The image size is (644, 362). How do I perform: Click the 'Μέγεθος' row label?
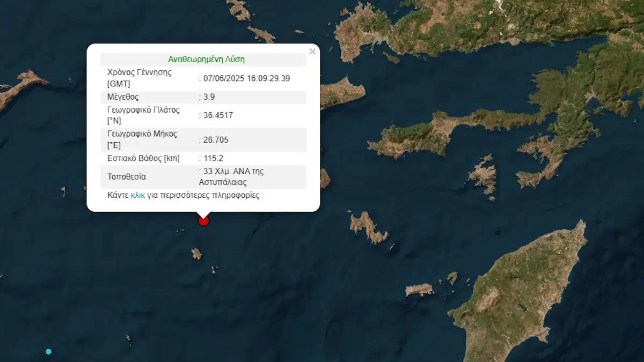coord(123,97)
